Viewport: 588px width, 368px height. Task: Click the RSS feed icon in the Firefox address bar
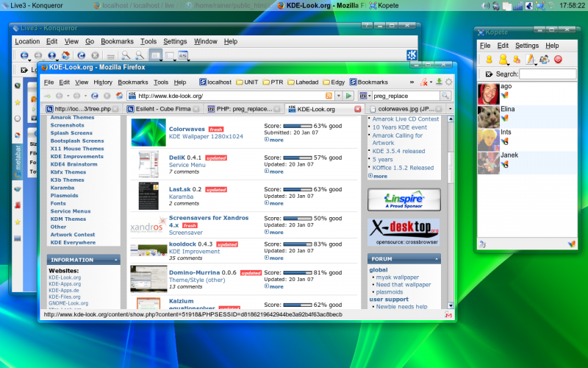pos(329,96)
